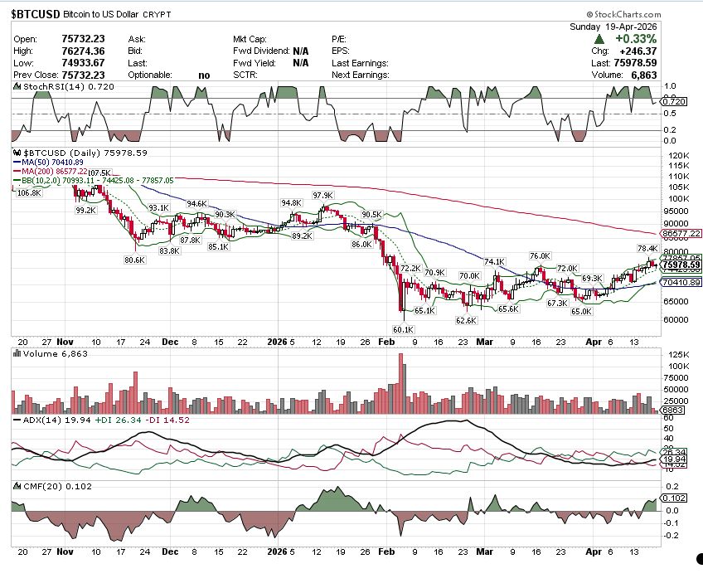Click the 75978.59 last price axis tag
703x588 pixels.
click(x=681, y=265)
